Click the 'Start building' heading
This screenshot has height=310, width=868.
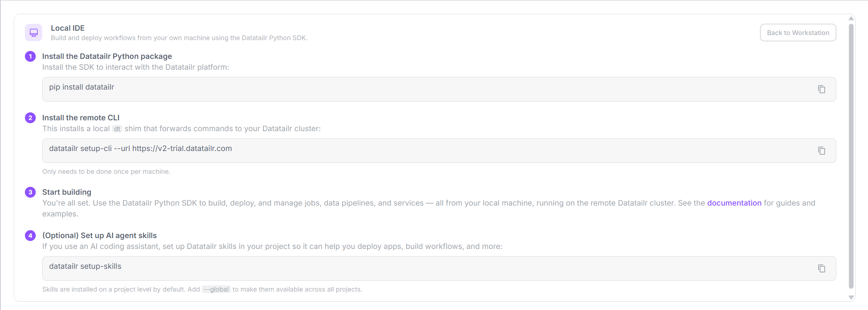67,192
